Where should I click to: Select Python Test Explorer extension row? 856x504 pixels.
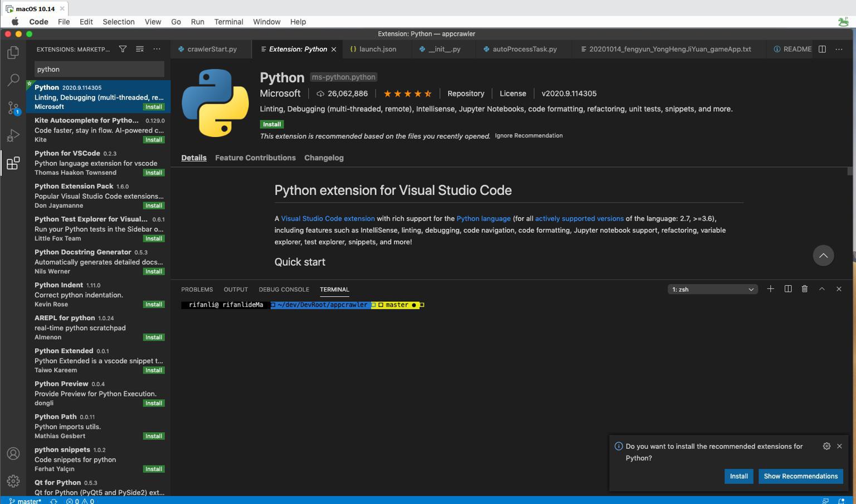tap(99, 229)
